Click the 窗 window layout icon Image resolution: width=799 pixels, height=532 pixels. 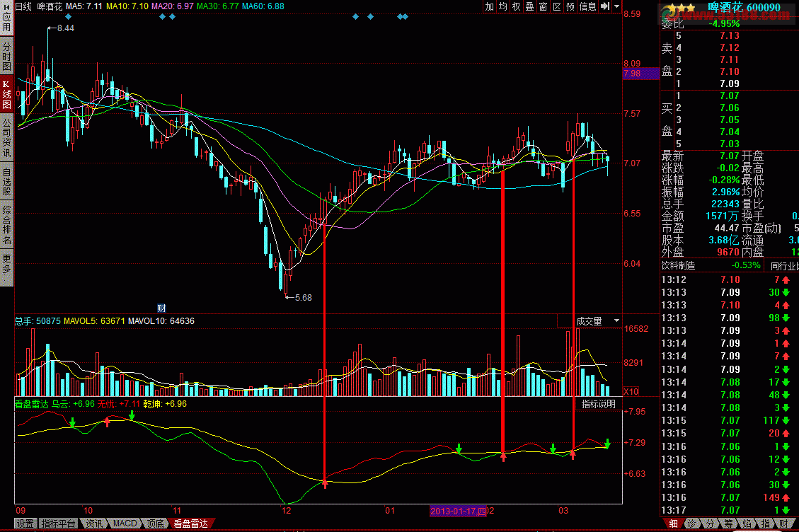point(543,6)
